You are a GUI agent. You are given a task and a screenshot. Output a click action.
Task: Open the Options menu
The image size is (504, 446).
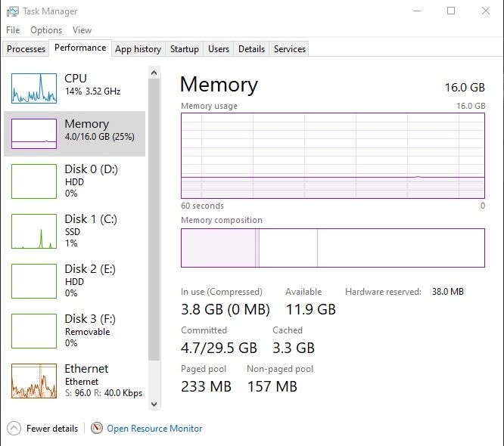pos(46,30)
